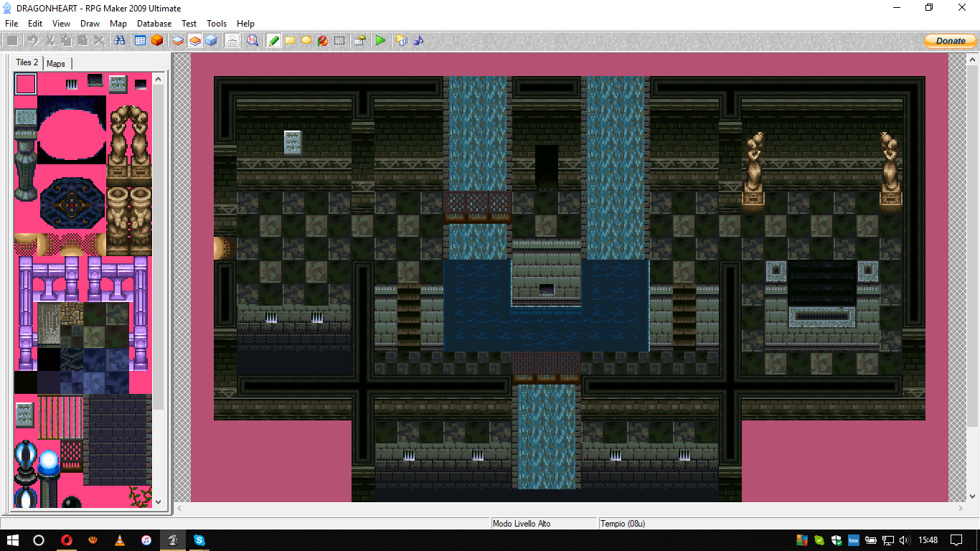980x551 pixels.
Task: Open the Tools menu
Action: coord(217,24)
